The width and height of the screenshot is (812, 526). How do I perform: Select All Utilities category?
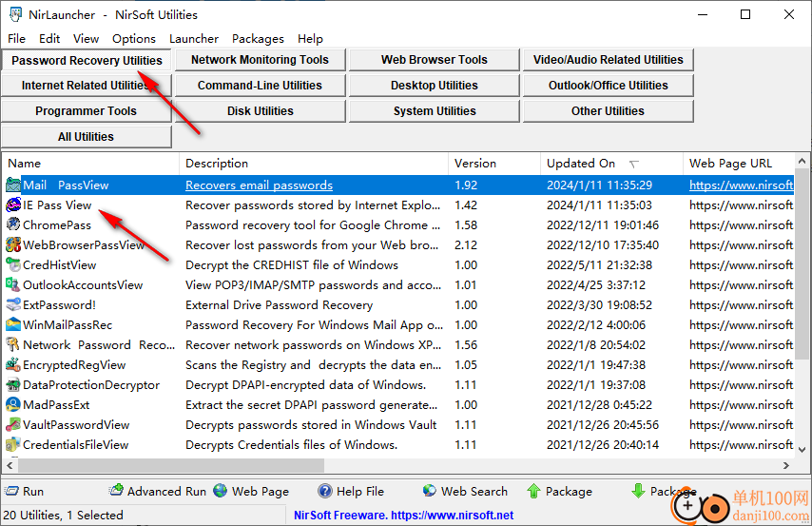coord(87,137)
